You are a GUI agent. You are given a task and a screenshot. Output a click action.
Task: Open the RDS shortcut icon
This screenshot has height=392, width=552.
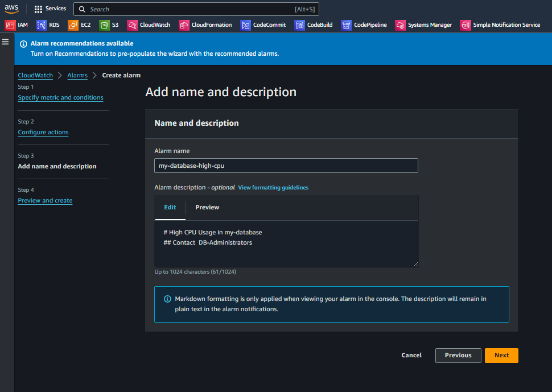(41, 25)
